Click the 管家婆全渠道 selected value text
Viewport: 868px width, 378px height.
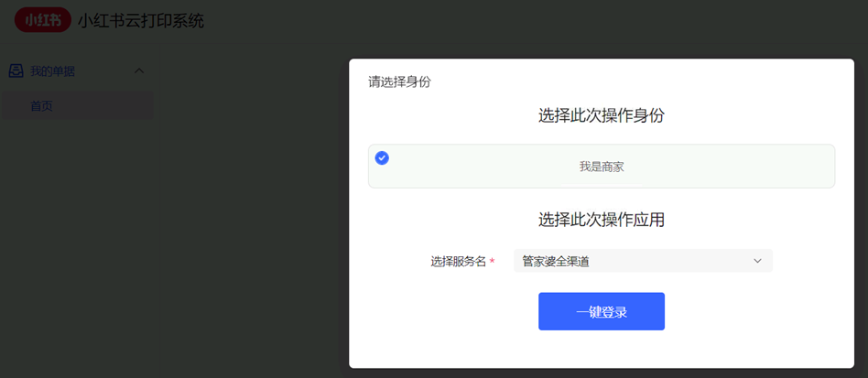[x=555, y=261]
